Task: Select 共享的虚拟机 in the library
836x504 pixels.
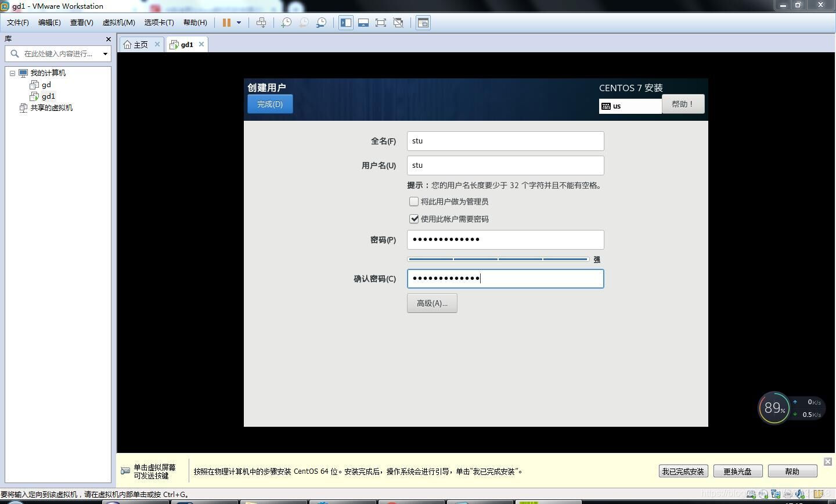Action: 51,108
